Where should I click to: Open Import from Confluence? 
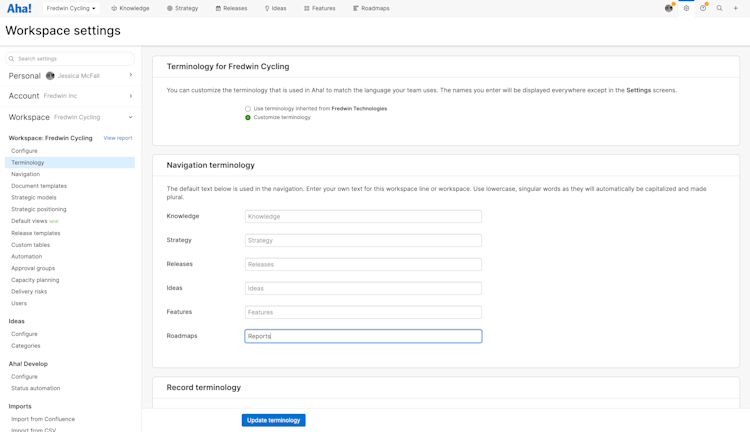pos(43,419)
